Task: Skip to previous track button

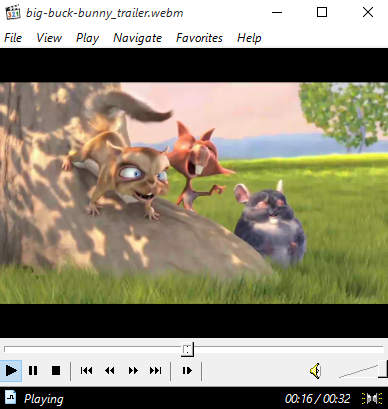Action: click(x=86, y=371)
